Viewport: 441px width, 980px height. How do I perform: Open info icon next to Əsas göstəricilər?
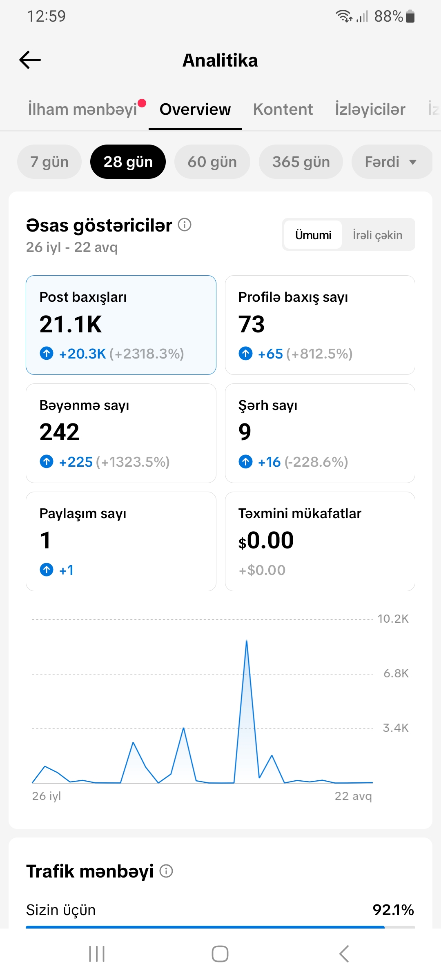click(x=185, y=225)
